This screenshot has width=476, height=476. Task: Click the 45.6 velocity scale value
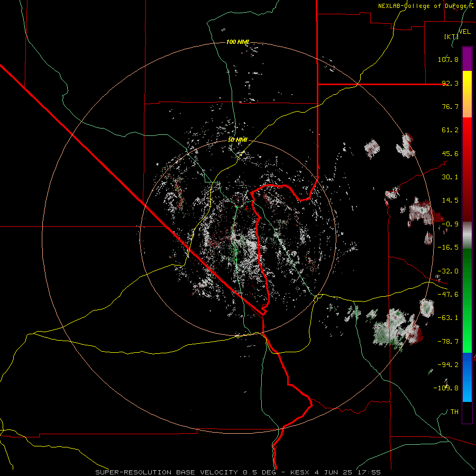pyautogui.click(x=450, y=153)
